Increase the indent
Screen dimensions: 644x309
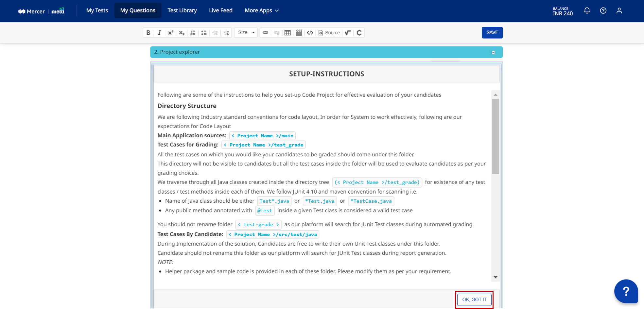coord(226,33)
